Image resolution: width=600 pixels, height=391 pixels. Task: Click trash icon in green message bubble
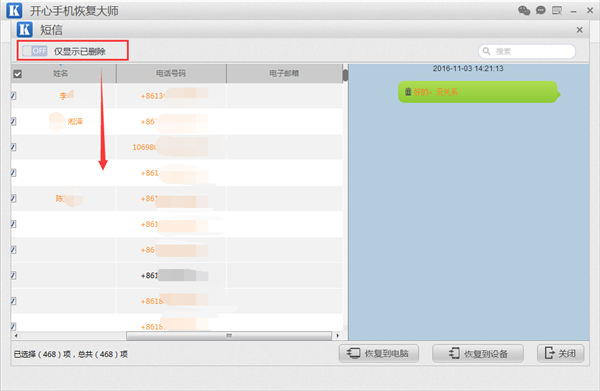click(408, 91)
